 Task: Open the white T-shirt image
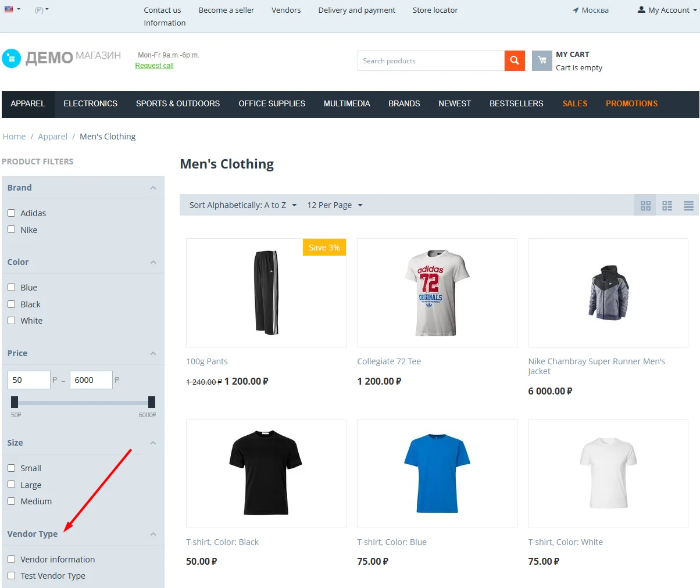[608, 474]
